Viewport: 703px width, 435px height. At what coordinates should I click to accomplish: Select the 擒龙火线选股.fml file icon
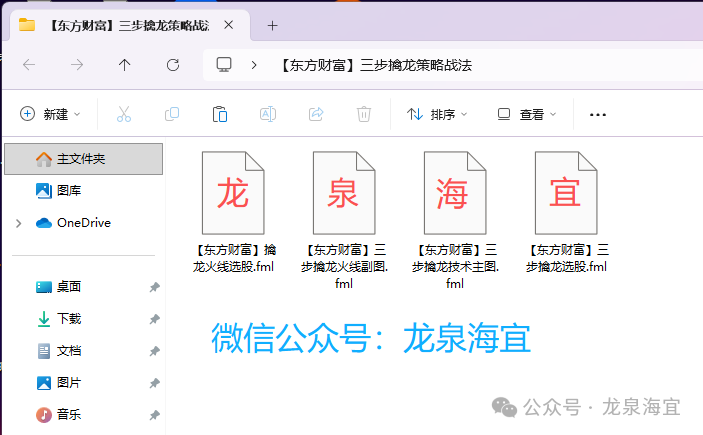point(233,193)
